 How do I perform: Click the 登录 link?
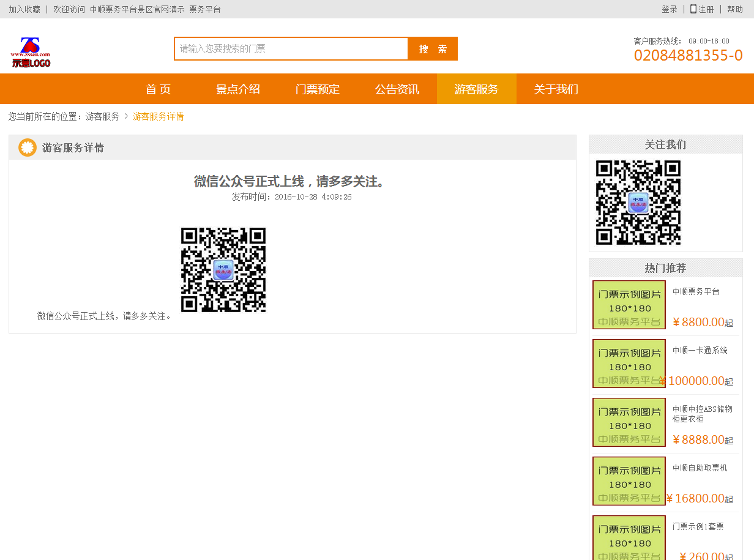click(670, 9)
